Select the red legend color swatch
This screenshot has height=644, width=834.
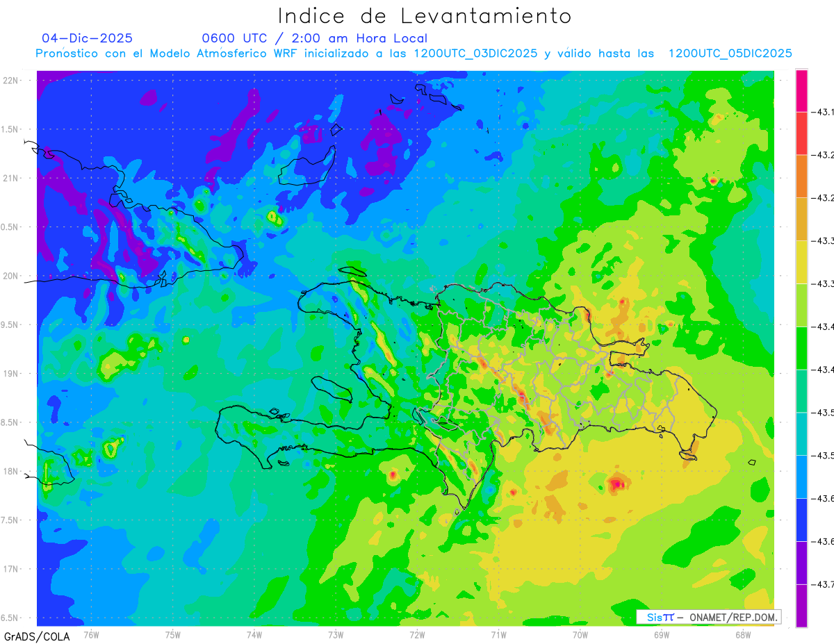click(801, 133)
